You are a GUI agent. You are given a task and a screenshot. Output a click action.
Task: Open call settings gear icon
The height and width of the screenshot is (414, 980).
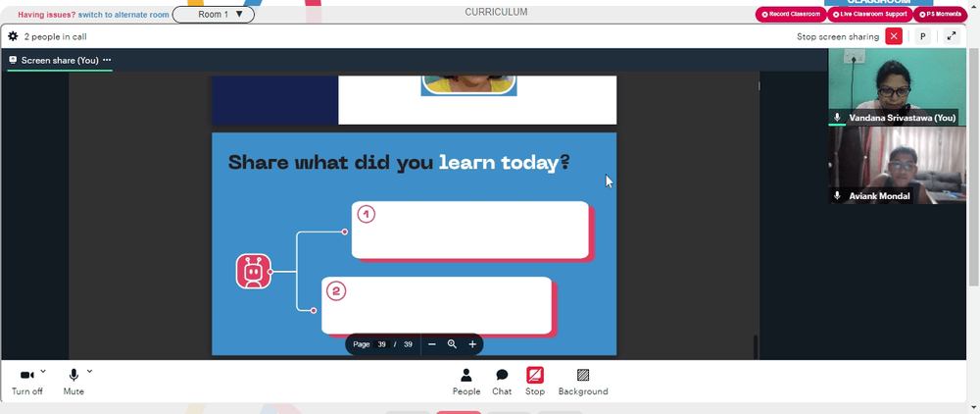(13, 37)
